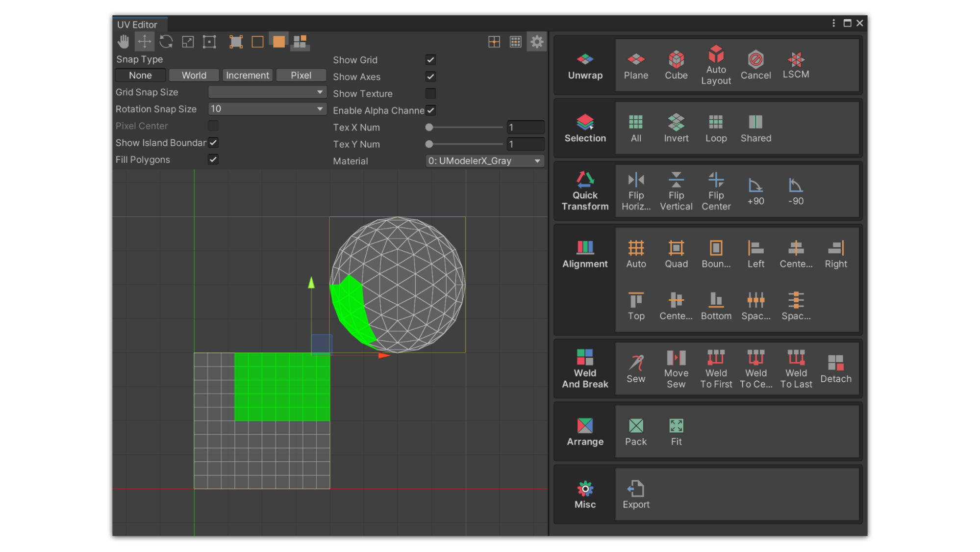Select the rotate tool in toolbar

coord(166,42)
